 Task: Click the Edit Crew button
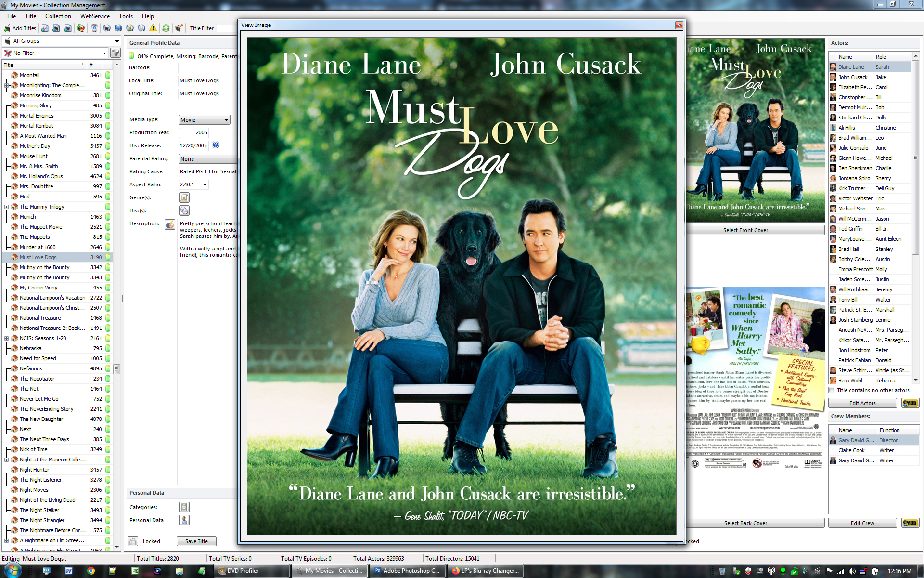pyautogui.click(x=862, y=523)
